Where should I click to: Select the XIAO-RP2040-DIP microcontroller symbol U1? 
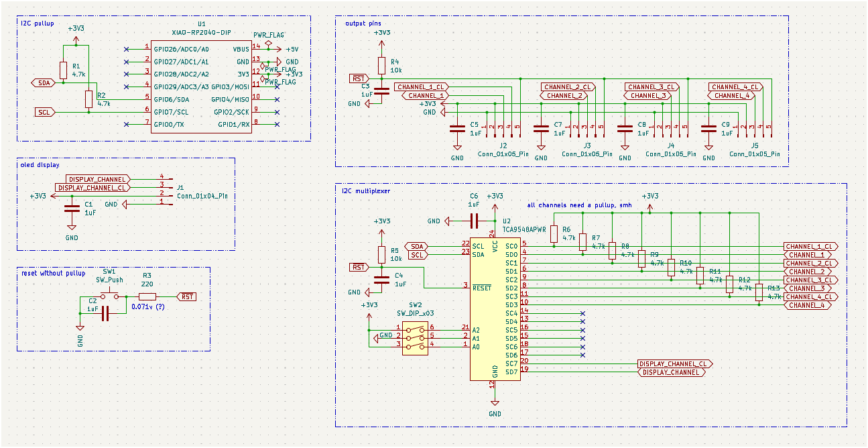point(201,87)
